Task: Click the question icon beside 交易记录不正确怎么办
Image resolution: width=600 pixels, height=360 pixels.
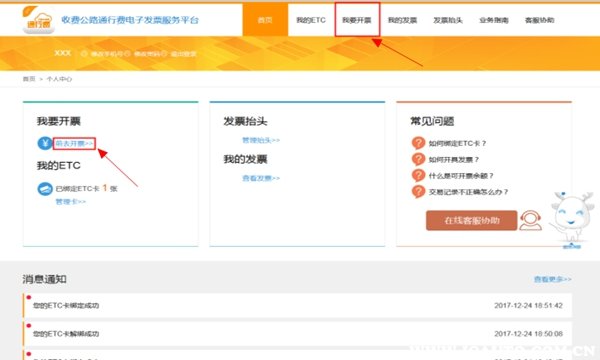Action: [418, 192]
